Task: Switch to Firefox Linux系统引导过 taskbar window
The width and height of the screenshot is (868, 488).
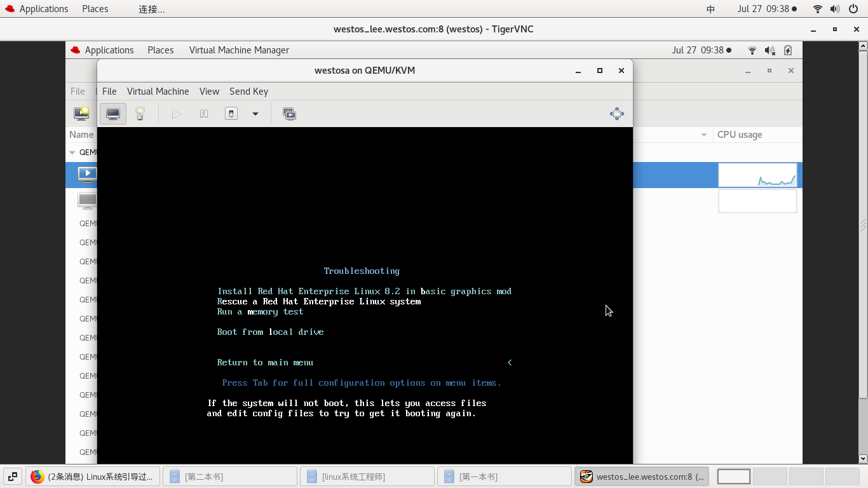Action: pyautogui.click(x=92, y=477)
